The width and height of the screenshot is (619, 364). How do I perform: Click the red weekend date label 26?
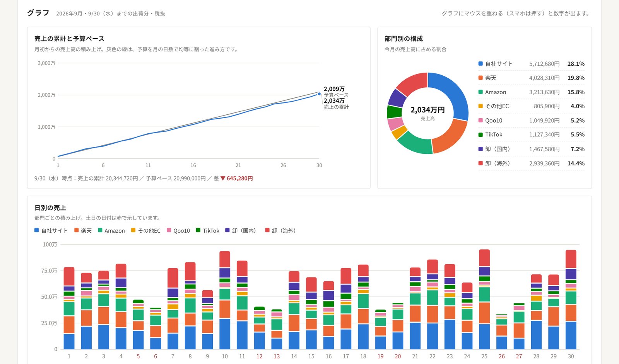point(502,356)
